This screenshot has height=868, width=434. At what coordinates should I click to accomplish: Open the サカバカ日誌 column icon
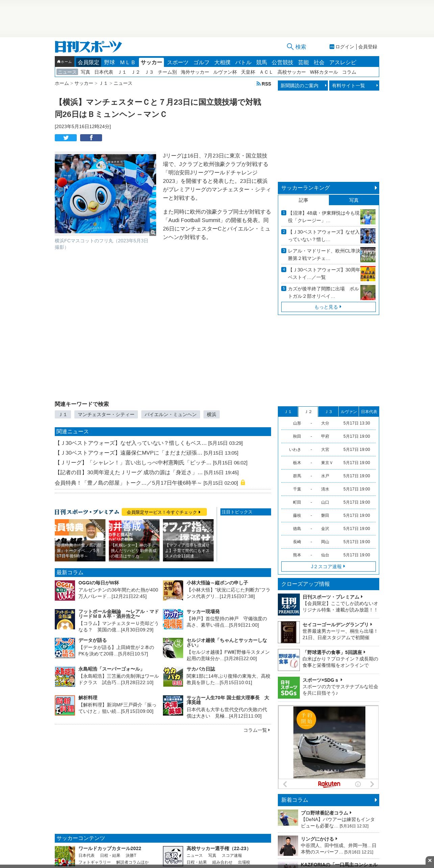(x=173, y=677)
